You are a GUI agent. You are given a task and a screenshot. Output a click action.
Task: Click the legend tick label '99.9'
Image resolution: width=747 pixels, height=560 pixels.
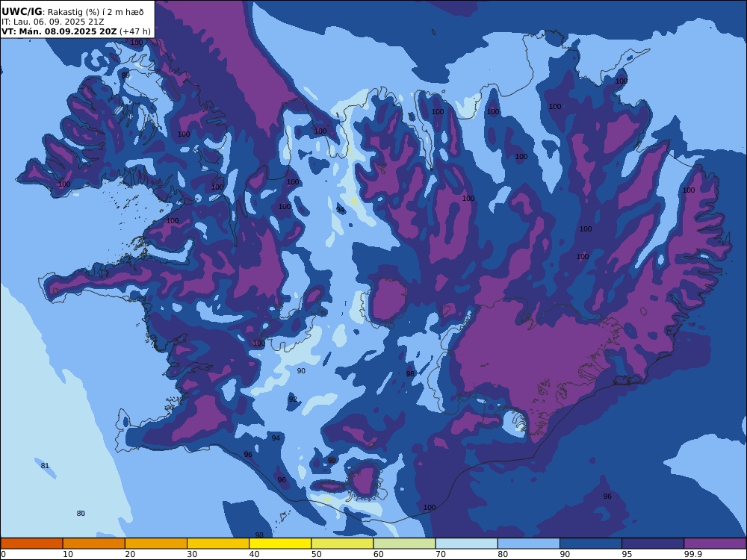point(692,554)
